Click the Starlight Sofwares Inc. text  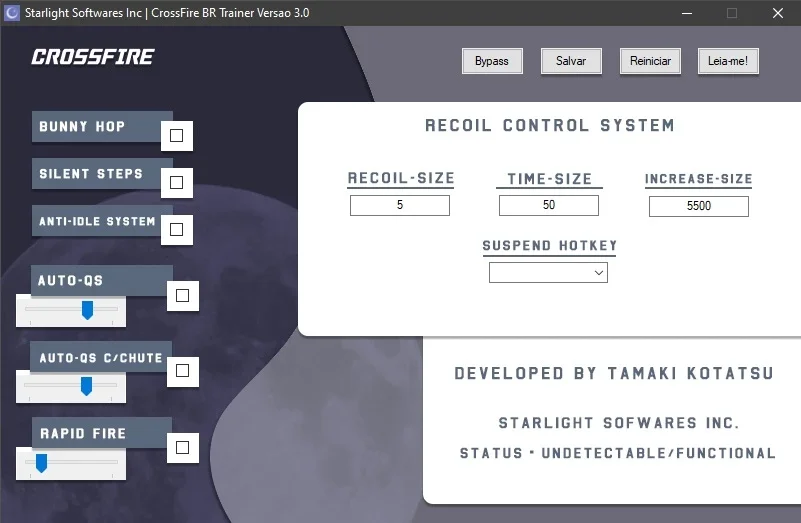tap(619, 423)
